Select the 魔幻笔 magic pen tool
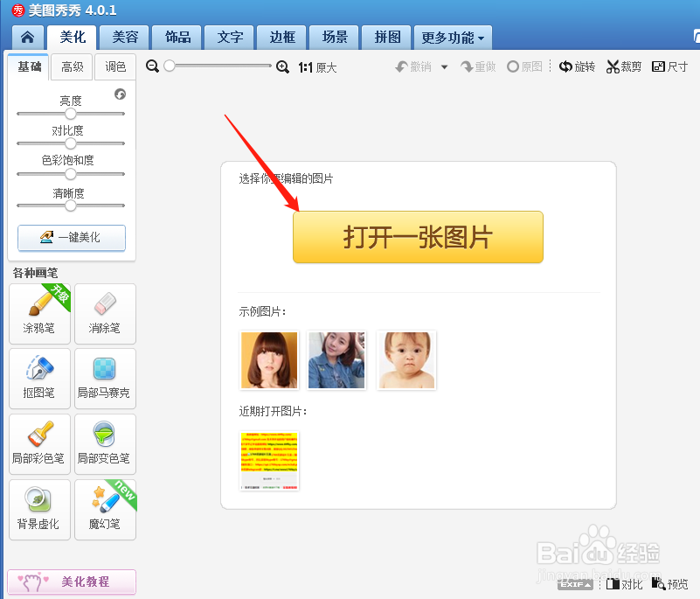Viewport: 700px width, 599px height. tap(105, 510)
